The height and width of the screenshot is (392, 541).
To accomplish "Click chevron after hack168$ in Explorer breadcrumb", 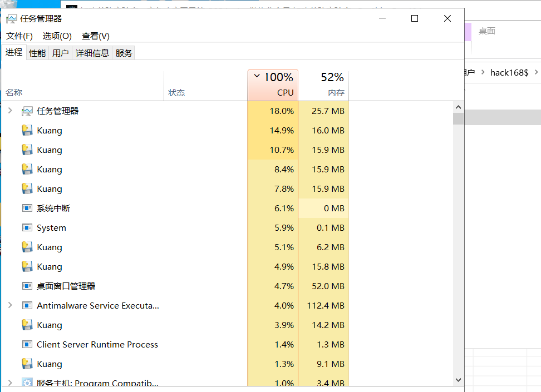I will click(x=536, y=72).
